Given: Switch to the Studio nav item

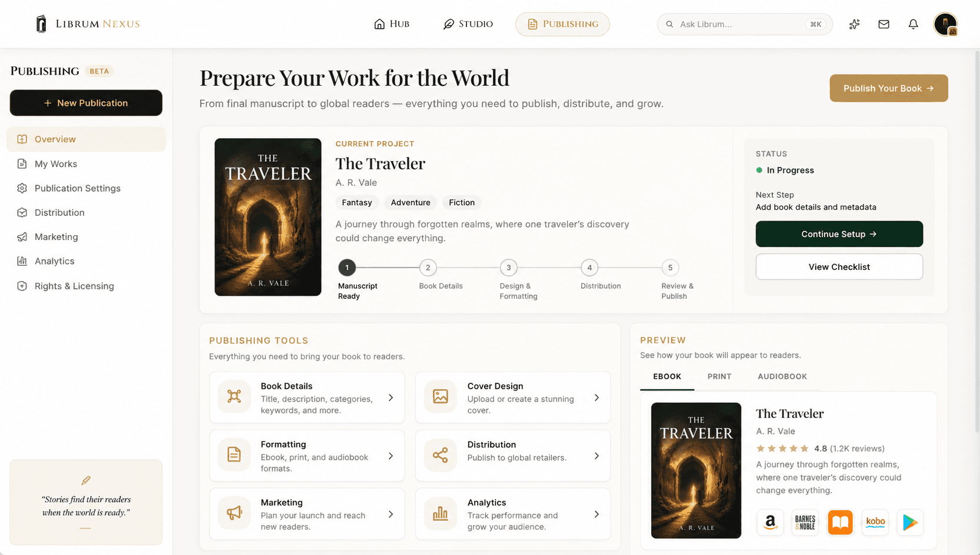Looking at the screenshot, I should [x=468, y=24].
